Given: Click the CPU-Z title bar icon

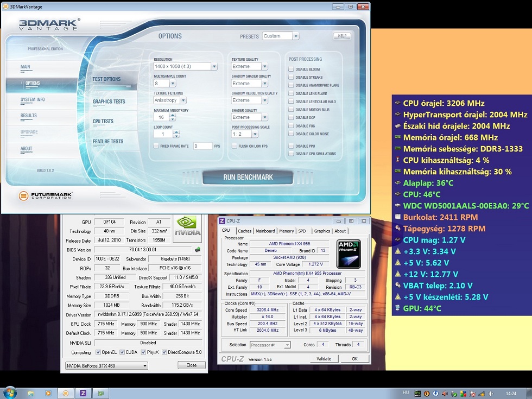Looking at the screenshot, I should (x=222, y=221).
